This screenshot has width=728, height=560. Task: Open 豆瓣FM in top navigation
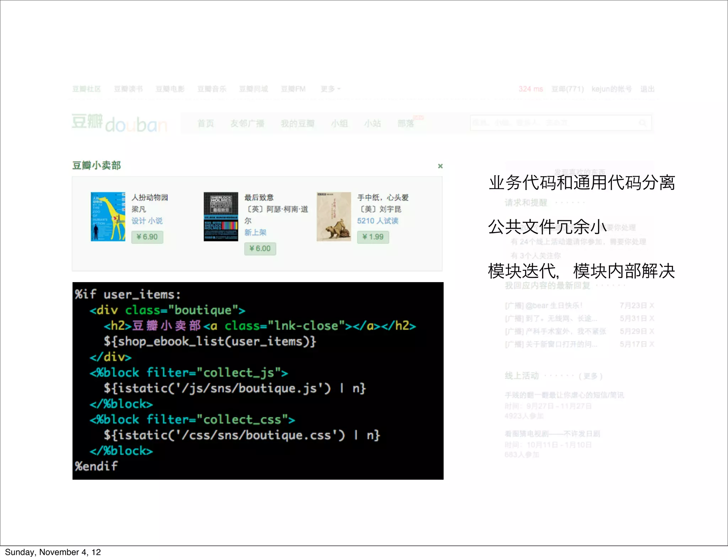coord(293,89)
